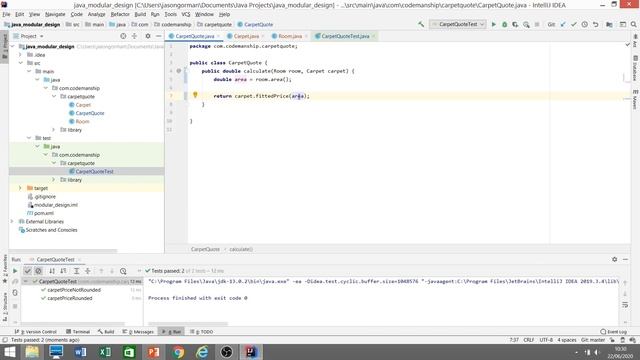Expand all test results icon
Viewport: 640px width, 360px height.
(76, 271)
